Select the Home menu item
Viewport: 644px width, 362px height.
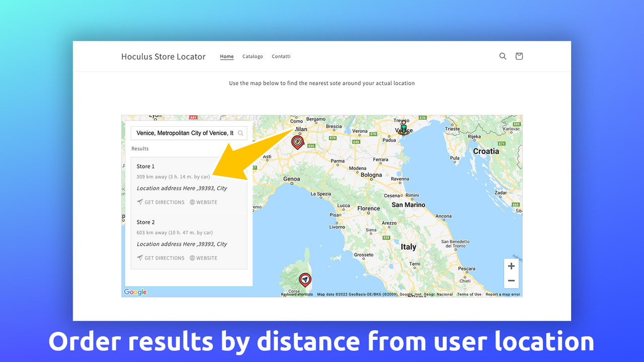click(x=226, y=56)
